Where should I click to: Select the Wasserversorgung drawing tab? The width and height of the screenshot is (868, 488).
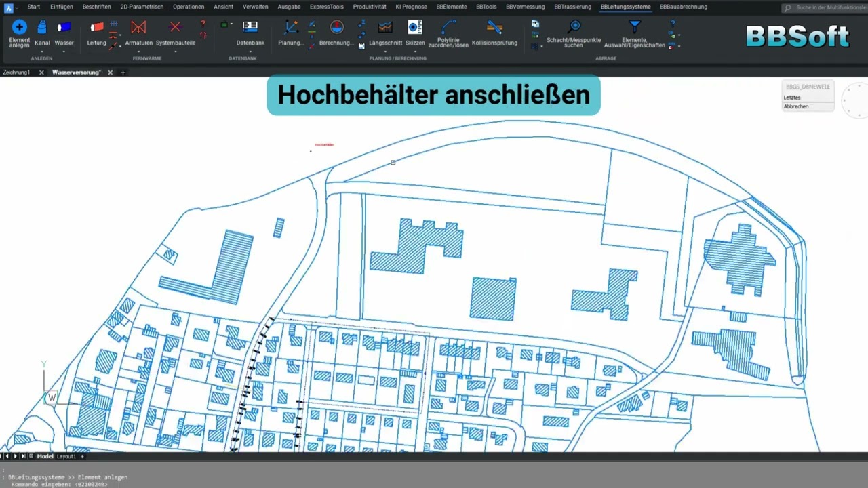coord(77,73)
